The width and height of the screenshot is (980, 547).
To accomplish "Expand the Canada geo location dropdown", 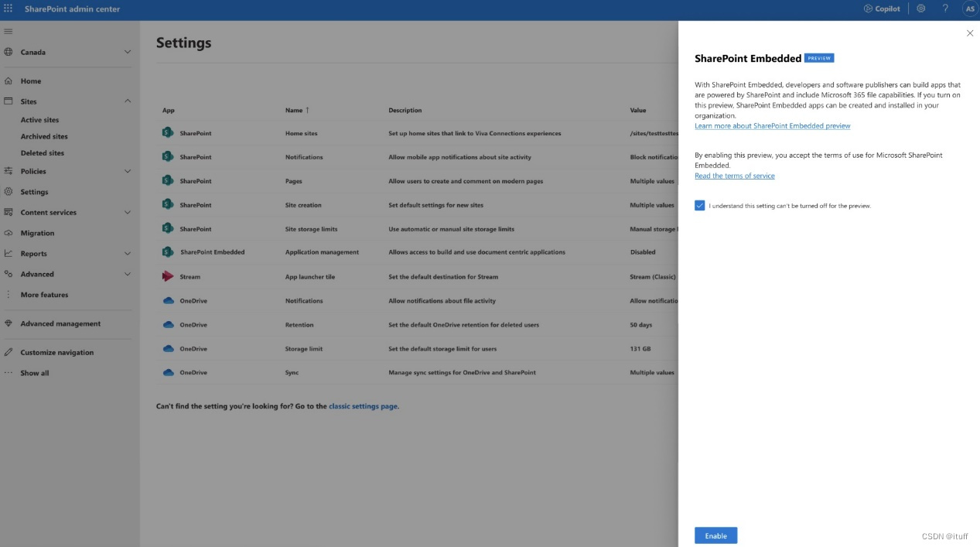I will click(x=128, y=52).
